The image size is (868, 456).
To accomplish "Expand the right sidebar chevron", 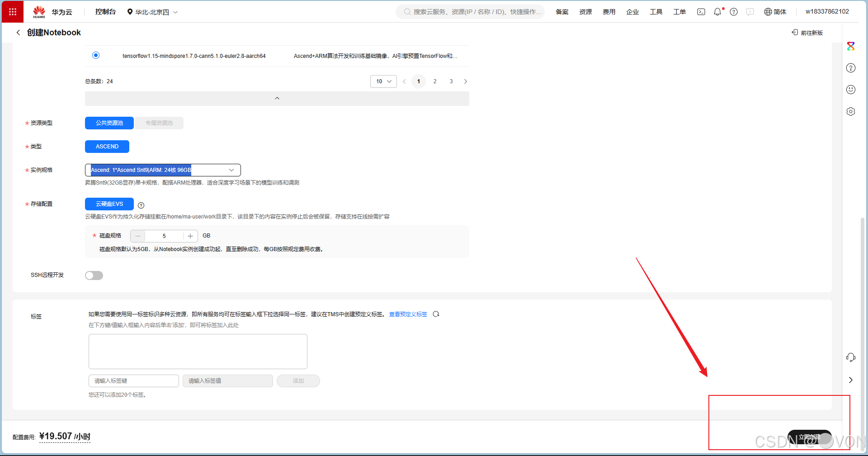I will click(x=851, y=380).
